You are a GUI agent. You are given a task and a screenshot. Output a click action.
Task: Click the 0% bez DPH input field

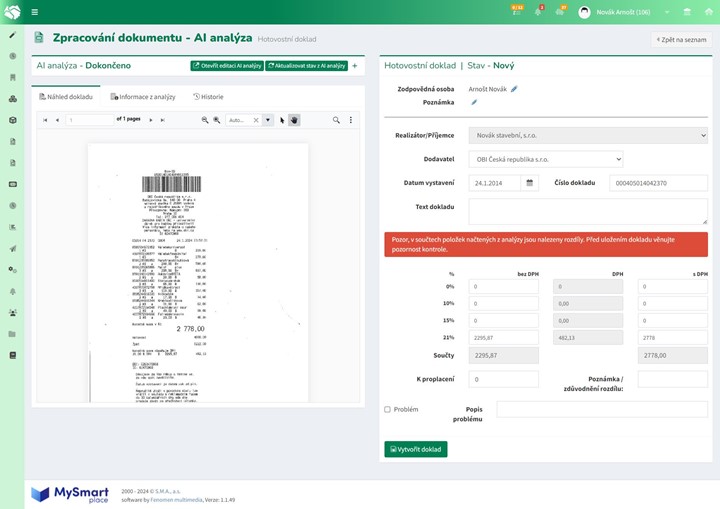click(x=504, y=286)
